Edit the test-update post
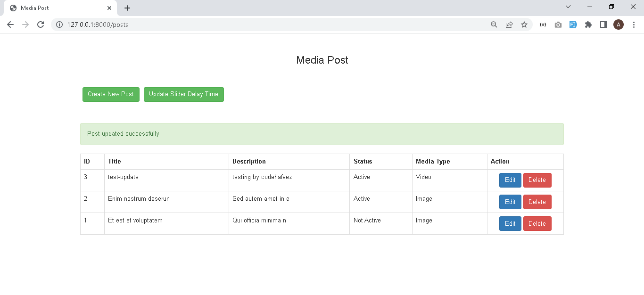Screen dimensions: 644x295 tap(510, 180)
